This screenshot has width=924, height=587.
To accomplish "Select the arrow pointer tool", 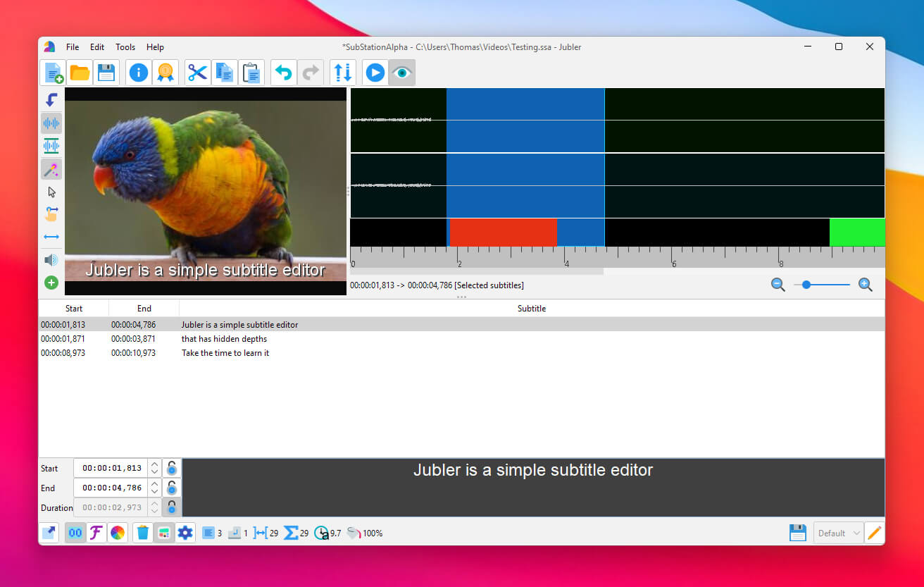I will (51, 192).
